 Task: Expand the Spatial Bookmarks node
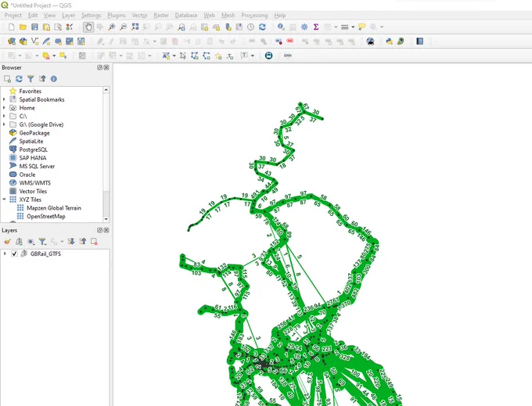coord(4,99)
